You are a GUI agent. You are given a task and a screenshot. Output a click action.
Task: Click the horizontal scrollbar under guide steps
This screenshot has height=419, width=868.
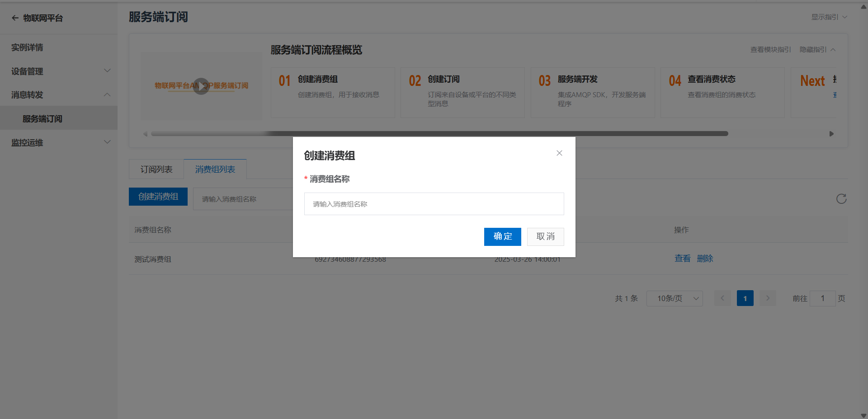click(439, 134)
